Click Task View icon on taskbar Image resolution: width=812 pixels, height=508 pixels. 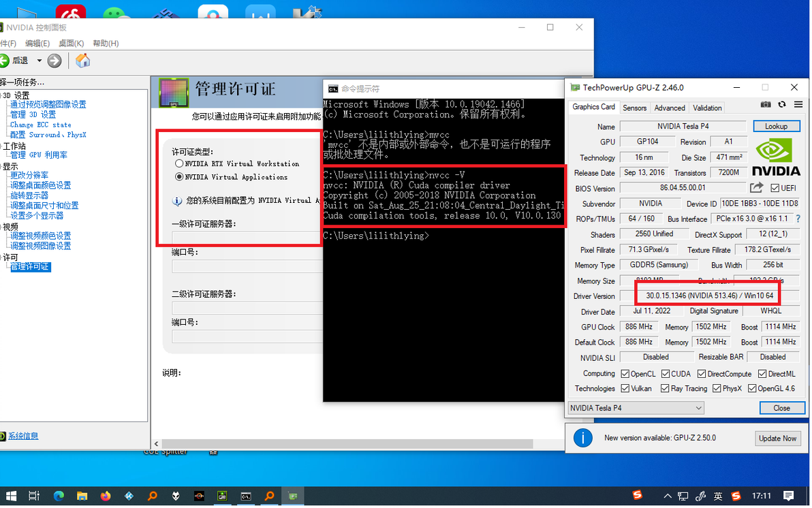tap(34, 496)
